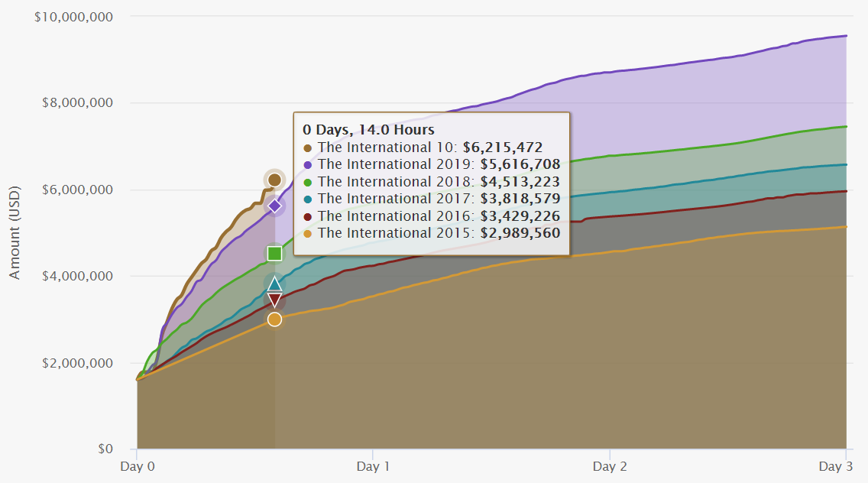The width and height of the screenshot is (868, 483).
Task: Click the $0 y-axis label
Action: pyautogui.click(x=105, y=449)
